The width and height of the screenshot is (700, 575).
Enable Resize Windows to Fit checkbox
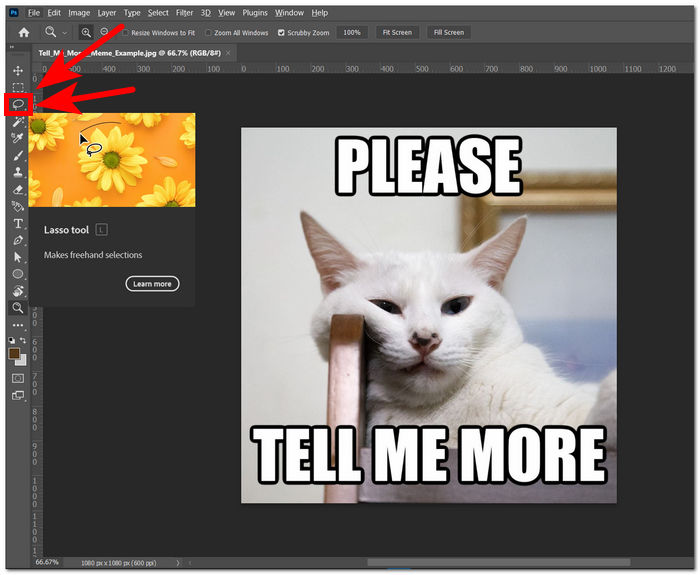[x=125, y=33]
